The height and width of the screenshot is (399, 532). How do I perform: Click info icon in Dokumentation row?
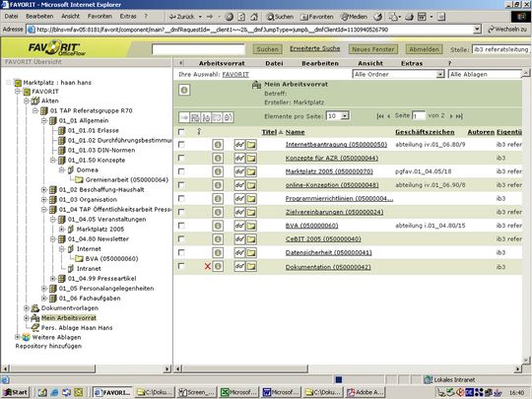coord(218,267)
